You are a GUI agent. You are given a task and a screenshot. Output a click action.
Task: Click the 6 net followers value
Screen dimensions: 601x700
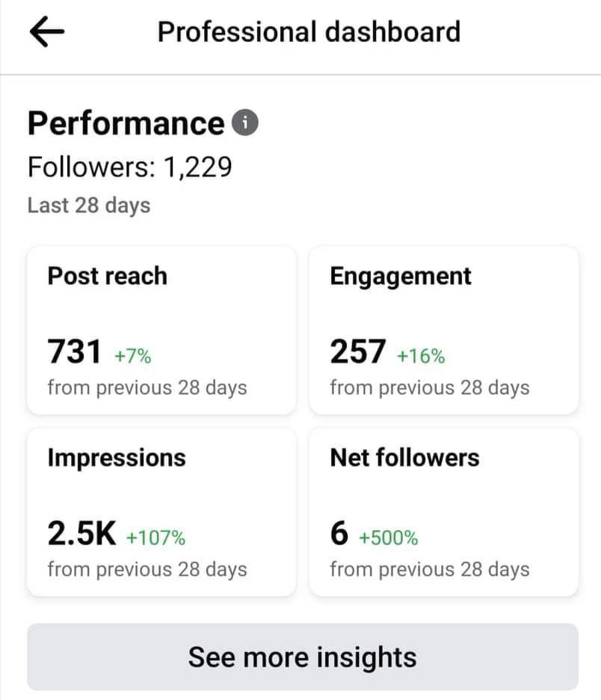click(339, 533)
